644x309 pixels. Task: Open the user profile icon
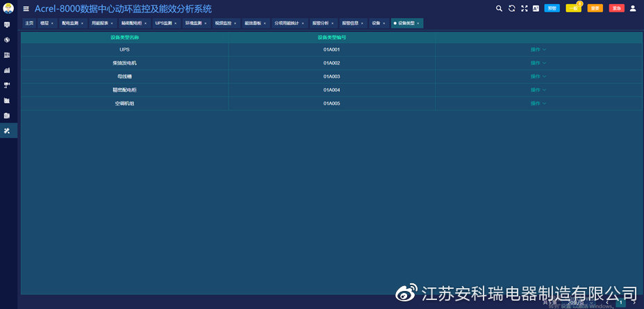click(x=632, y=8)
